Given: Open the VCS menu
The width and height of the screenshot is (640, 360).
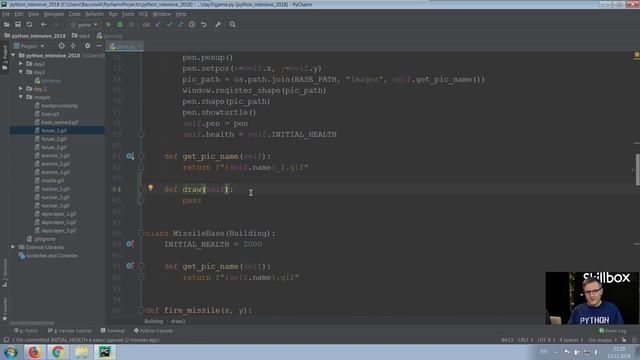Looking at the screenshot, I should click(x=143, y=14).
